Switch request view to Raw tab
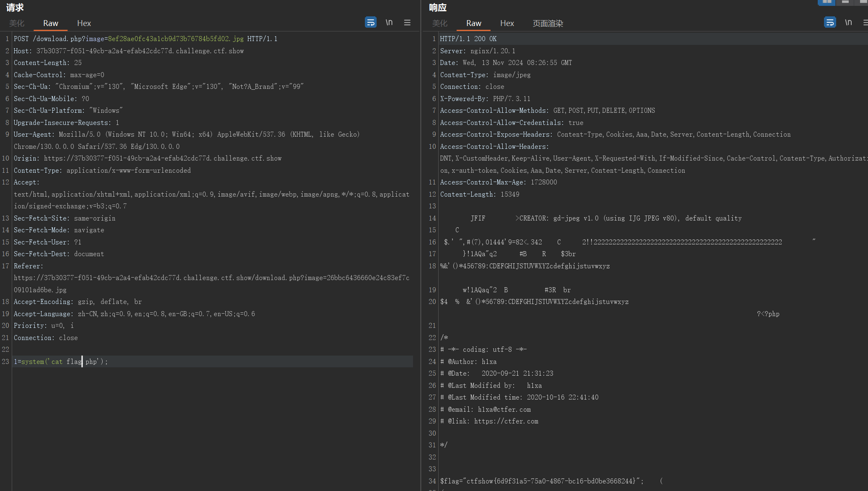The height and width of the screenshot is (491, 868). click(51, 23)
